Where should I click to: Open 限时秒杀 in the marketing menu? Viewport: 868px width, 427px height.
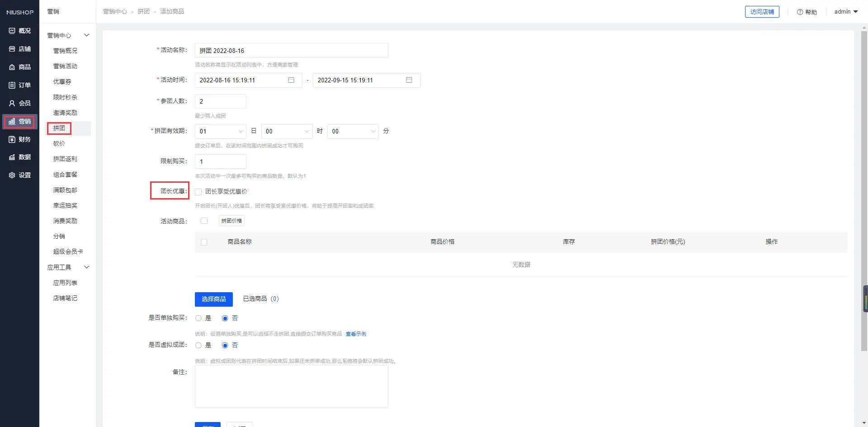pos(65,97)
